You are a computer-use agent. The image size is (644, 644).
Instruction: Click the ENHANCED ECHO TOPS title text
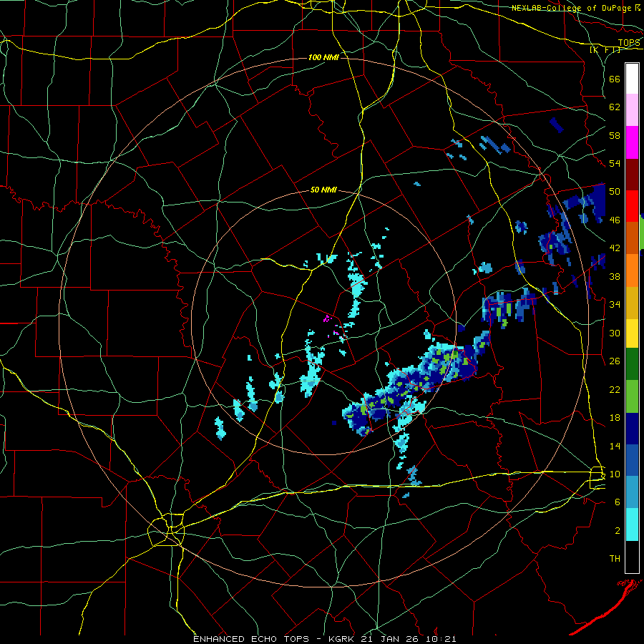coord(251,639)
